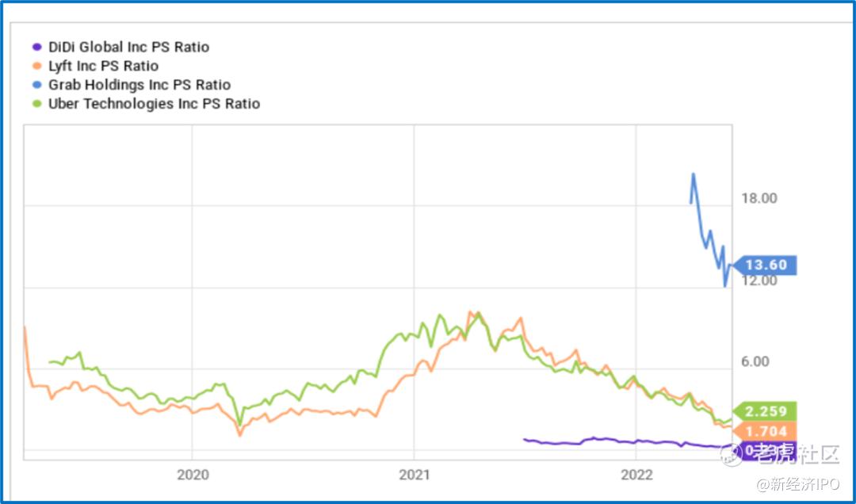
Task: Click the 2021 x-axis label
Action: coord(415,475)
